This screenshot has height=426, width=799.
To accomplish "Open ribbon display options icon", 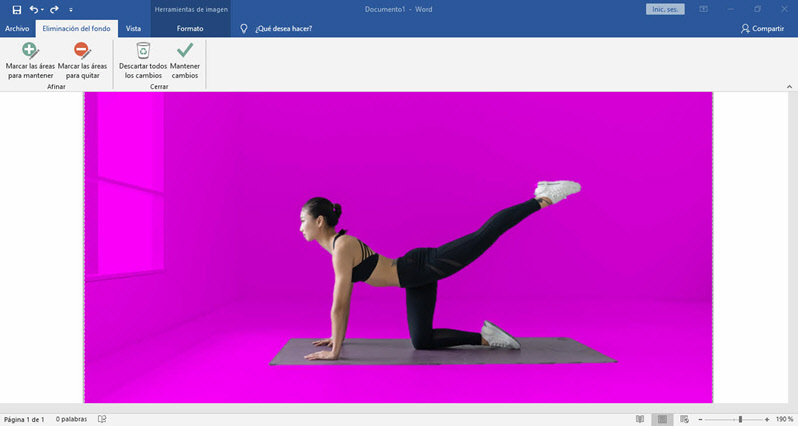I will coord(703,9).
